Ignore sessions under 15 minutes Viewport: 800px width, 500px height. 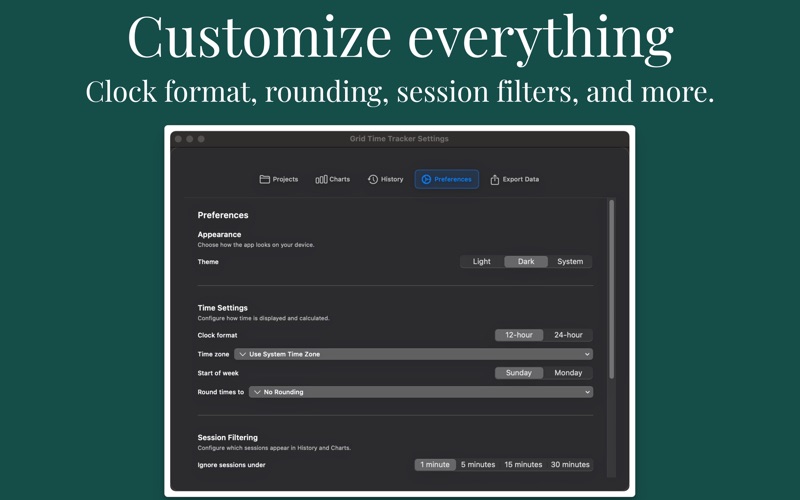click(x=523, y=464)
